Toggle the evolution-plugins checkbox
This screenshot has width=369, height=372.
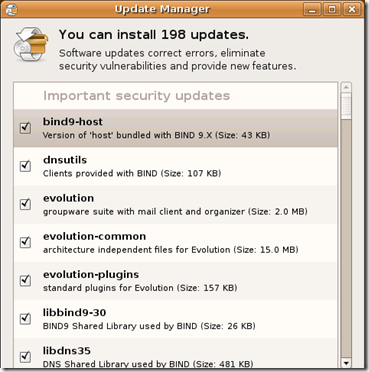pos(25,280)
